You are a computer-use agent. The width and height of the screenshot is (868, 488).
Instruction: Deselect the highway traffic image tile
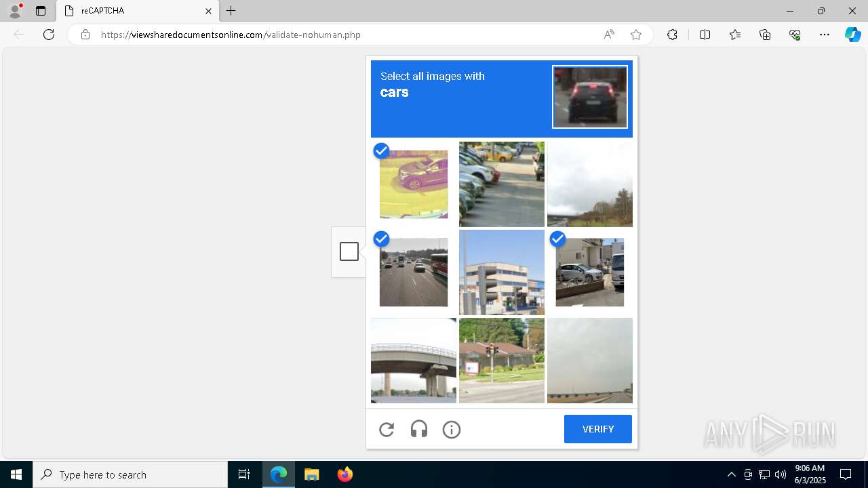414,272
